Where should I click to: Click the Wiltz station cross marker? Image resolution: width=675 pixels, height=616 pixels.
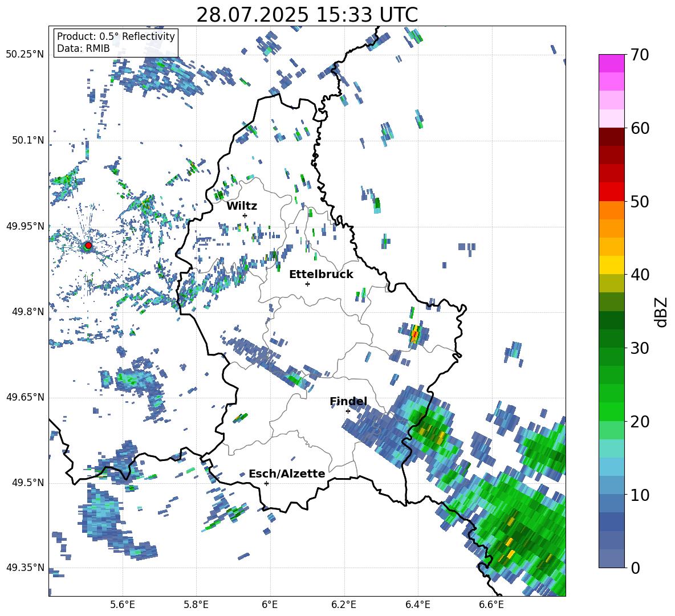(245, 215)
